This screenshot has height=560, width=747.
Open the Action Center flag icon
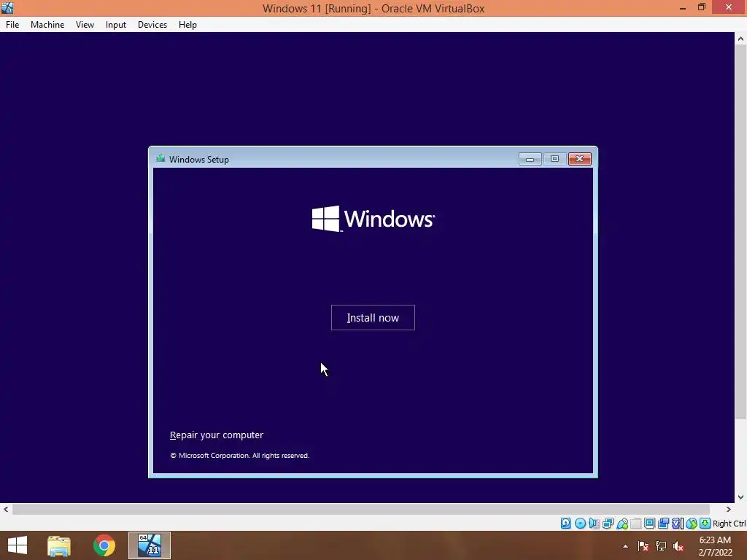click(x=643, y=546)
